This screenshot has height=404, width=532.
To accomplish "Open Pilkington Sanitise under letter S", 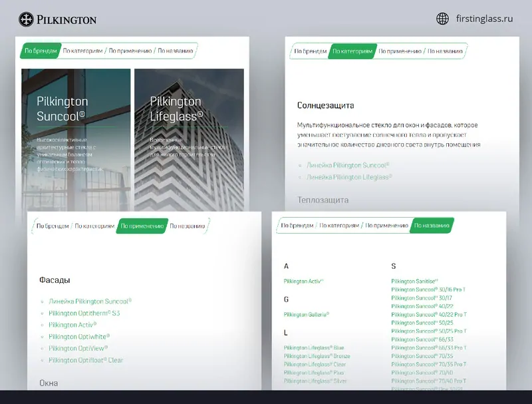I will [x=414, y=281].
